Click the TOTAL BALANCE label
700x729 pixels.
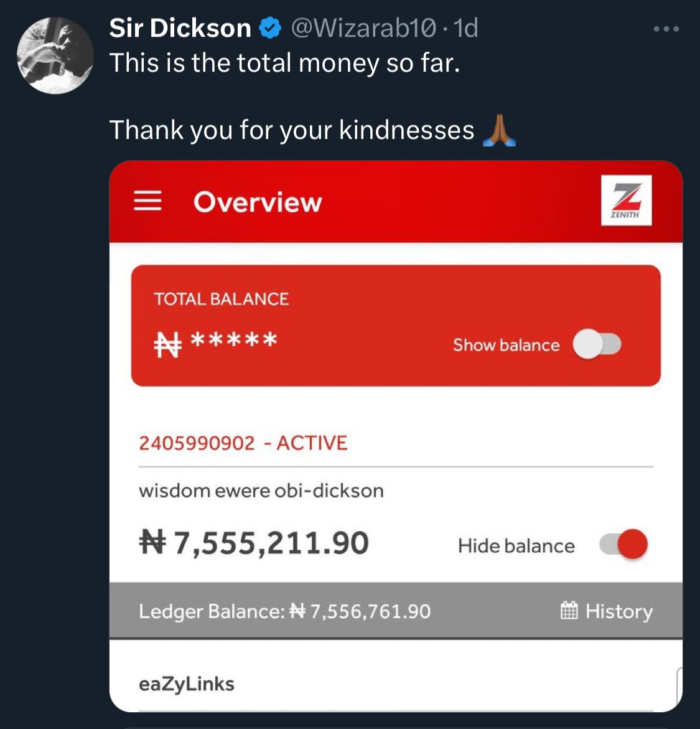click(x=221, y=299)
